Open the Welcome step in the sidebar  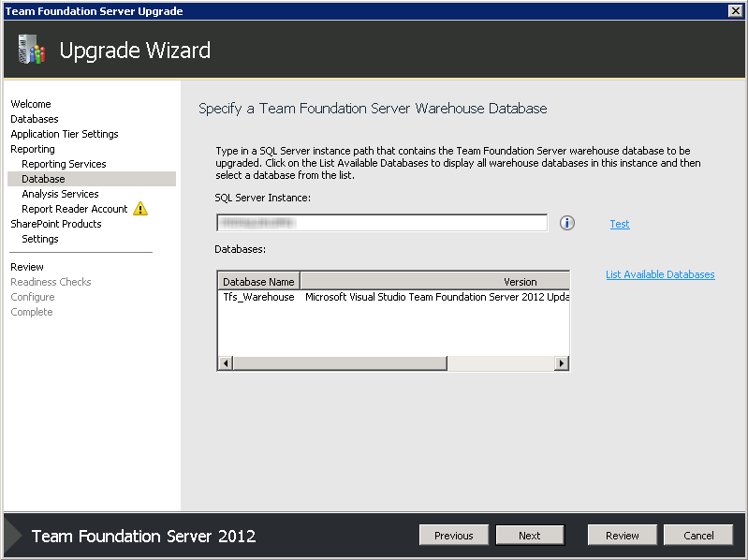[31, 104]
